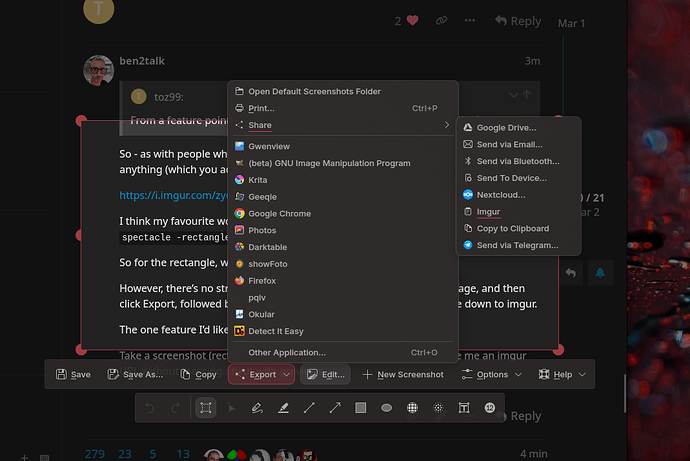Choose Send via Telegram option
Viewport: 690px width, 461px height.
pos(519,245)
